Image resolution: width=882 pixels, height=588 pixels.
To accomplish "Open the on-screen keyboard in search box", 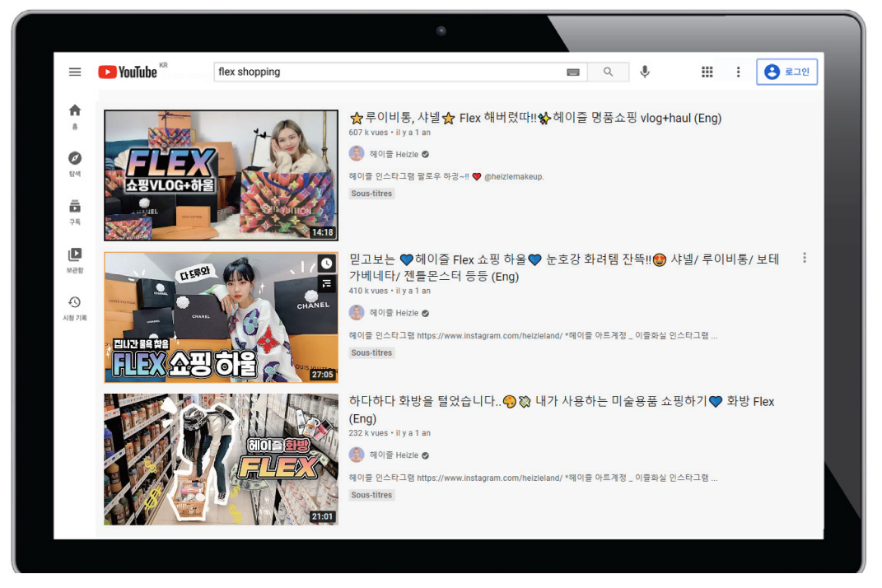I will tap(573, 72).
